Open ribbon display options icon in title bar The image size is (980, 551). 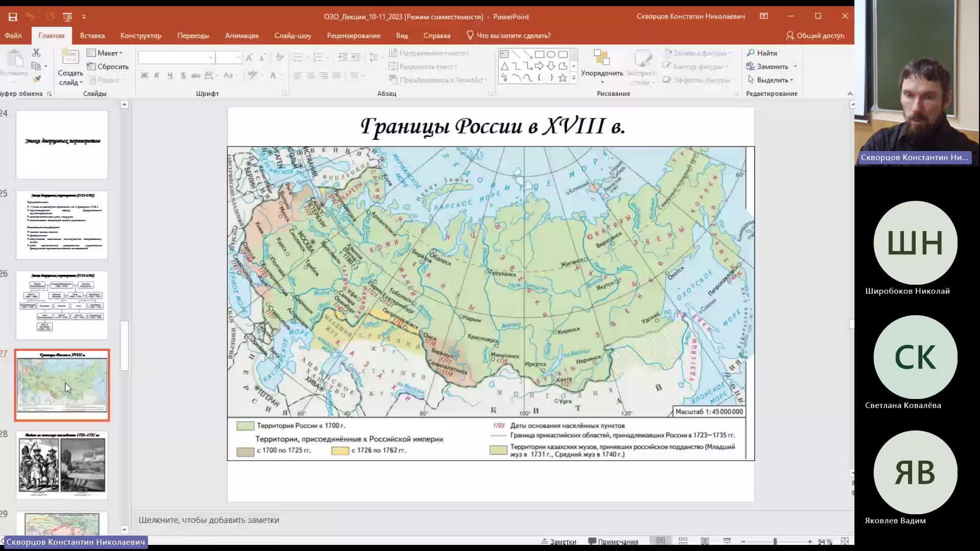pos(764,16)
